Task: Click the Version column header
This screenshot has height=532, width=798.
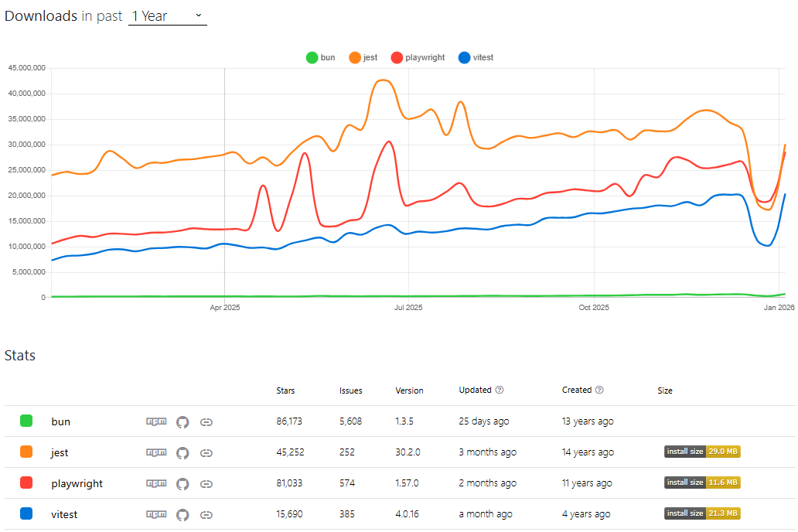Action: click(409, 390)
